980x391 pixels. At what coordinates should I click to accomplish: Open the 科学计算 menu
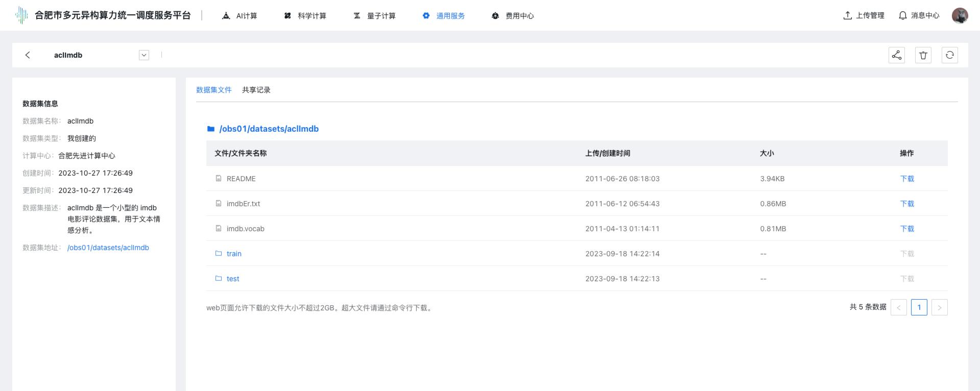pyautogui.click(x=305, y=16)
